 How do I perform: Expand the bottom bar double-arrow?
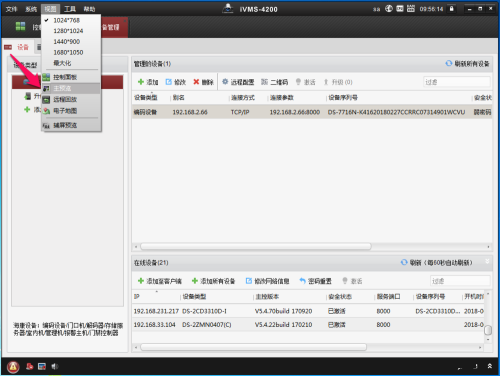tap(489, 366)
